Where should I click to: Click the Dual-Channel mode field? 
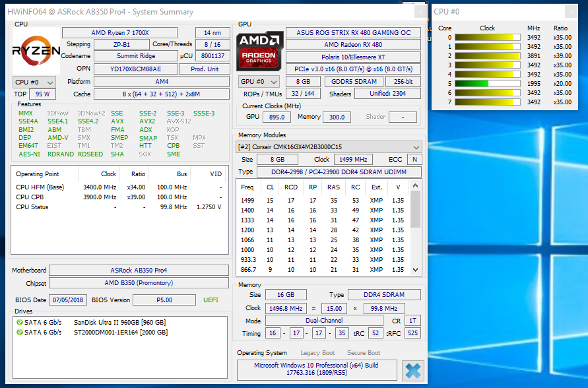pos(324,321)
